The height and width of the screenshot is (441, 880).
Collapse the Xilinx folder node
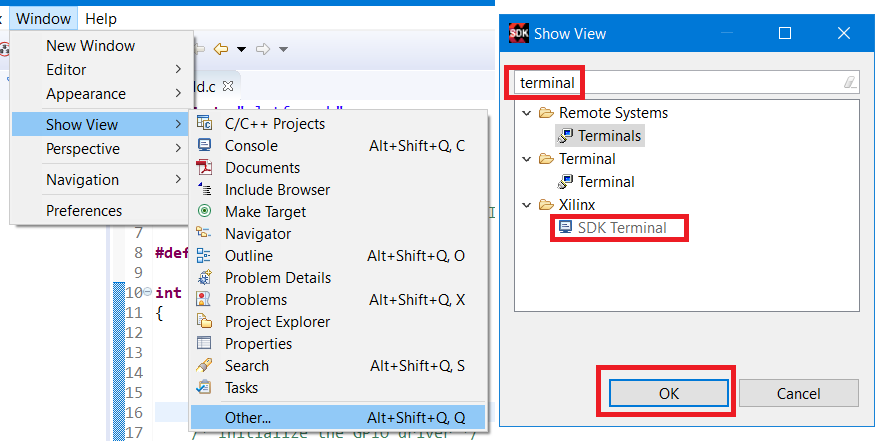pyautogui.click(x=527, y=205)
